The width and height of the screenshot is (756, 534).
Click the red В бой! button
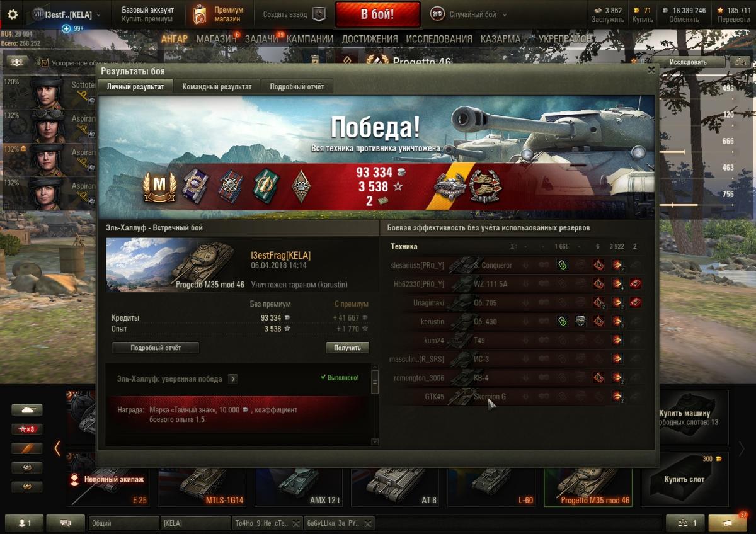pos(377,14)
